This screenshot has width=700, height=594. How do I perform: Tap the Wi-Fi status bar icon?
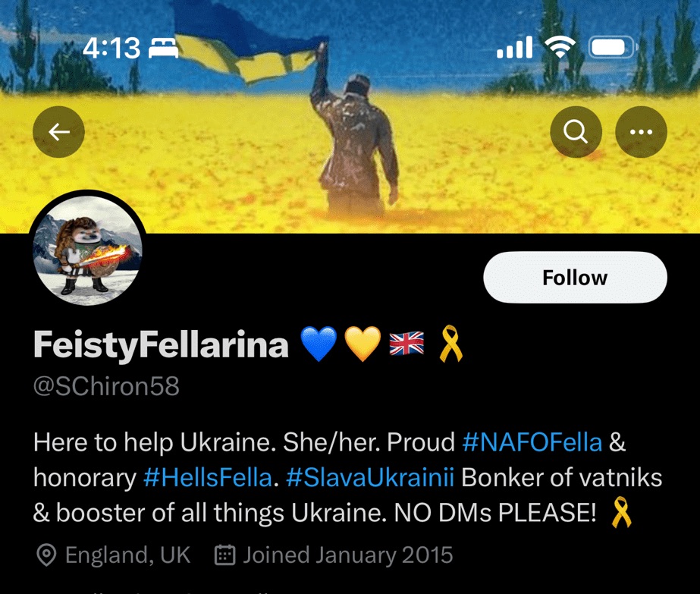560,47
